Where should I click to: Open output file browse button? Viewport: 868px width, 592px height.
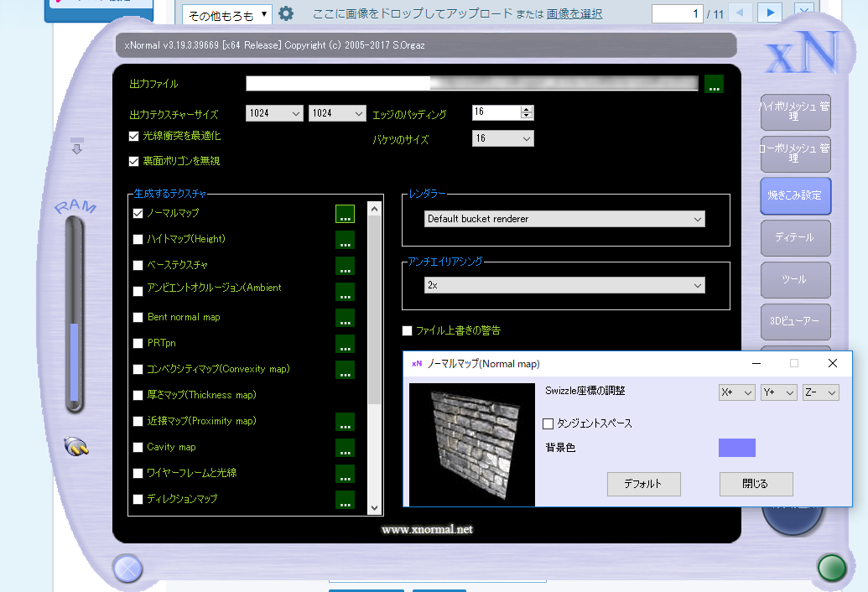click(714, 84)
